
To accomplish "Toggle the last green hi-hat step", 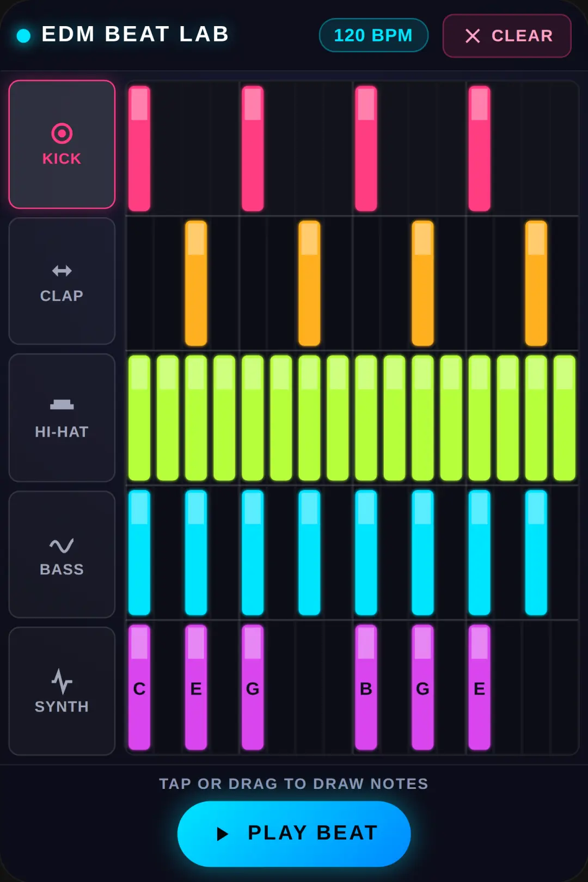I will point(564,418).
